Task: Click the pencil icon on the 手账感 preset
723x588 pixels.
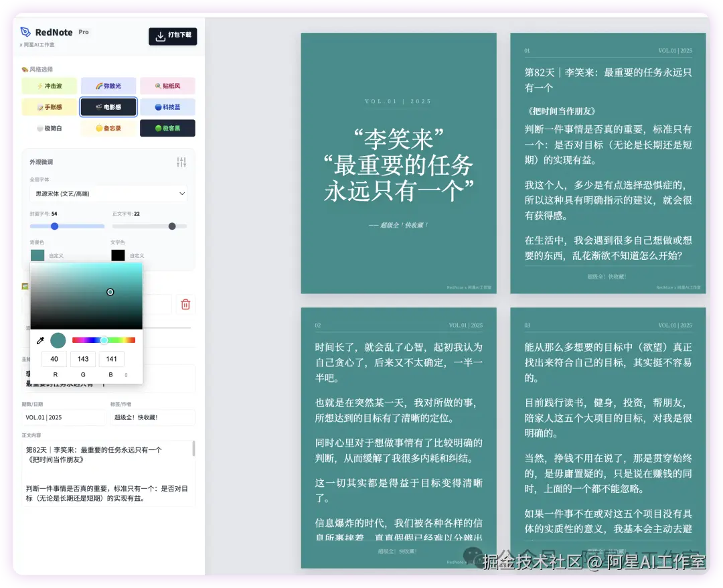Action: pyautogui.click(x=39, y=106)
